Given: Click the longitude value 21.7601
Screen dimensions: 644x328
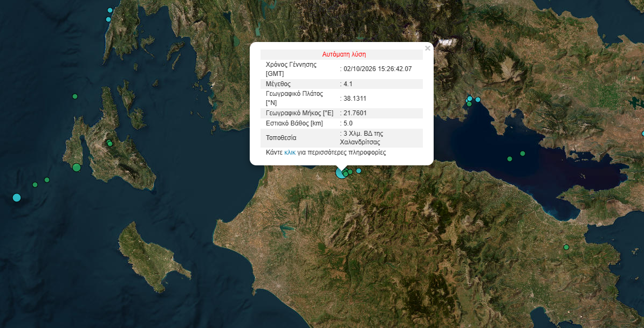Looking at the screenshot, I should 355,113.
